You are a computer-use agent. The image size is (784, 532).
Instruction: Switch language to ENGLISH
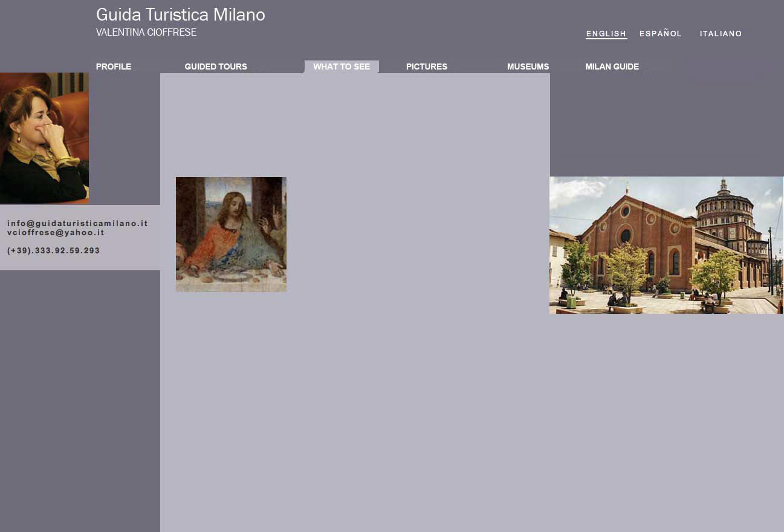pos(606,34)
